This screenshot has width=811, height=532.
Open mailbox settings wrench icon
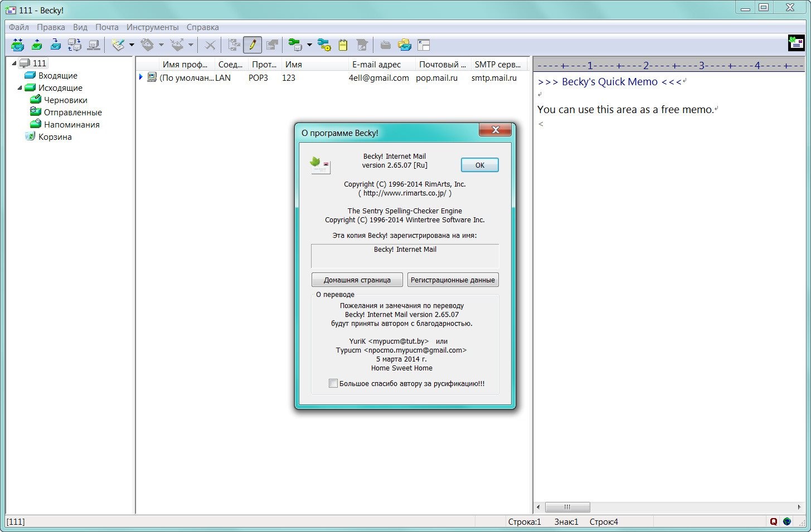pyautogui.click(x=295, y=45)
